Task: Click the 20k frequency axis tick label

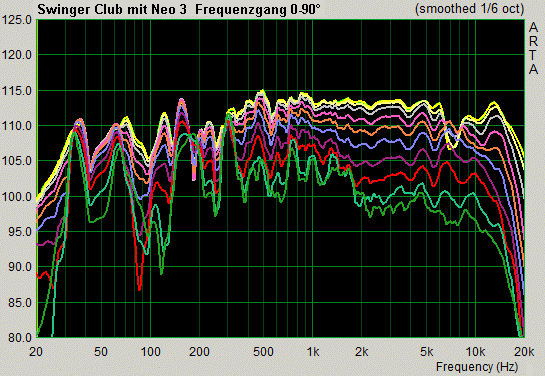Action: coord(524,352)
